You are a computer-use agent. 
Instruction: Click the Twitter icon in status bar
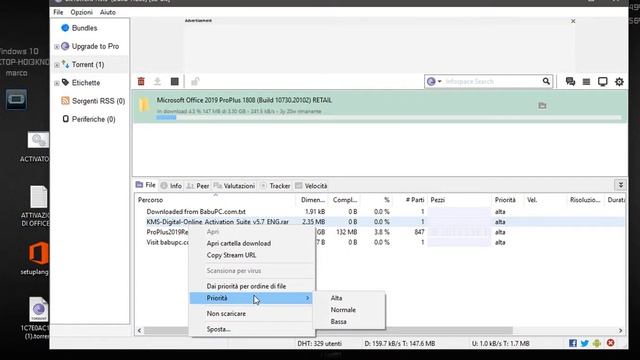point(584,343)
